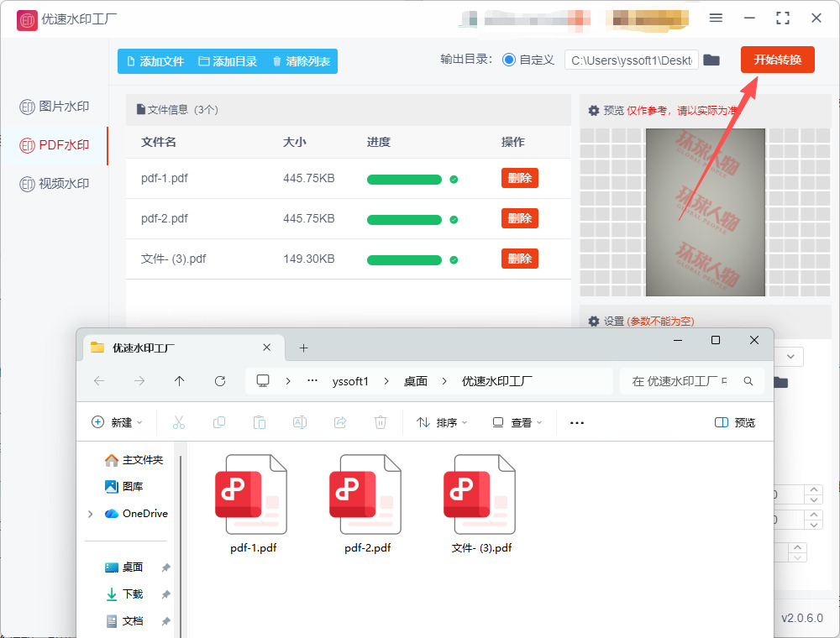This screenshot has width=840, height=638.
Task: Click the watermark preview thumbnail
Action: (705, 212)
